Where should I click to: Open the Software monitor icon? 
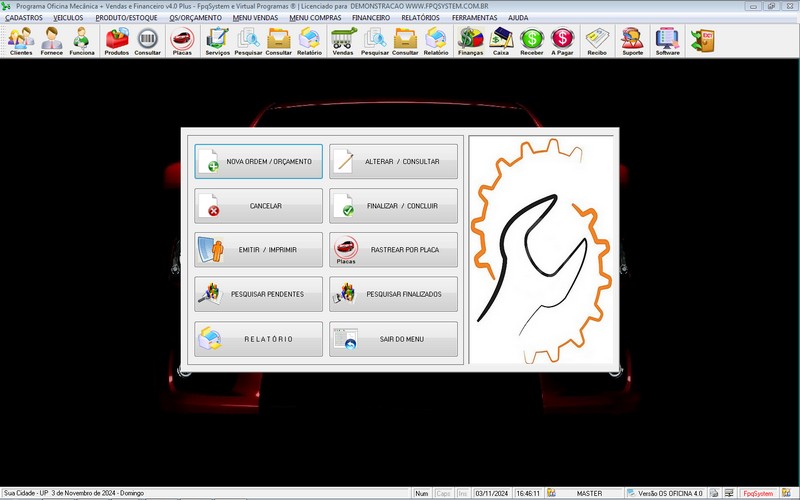tap(668, 41)
